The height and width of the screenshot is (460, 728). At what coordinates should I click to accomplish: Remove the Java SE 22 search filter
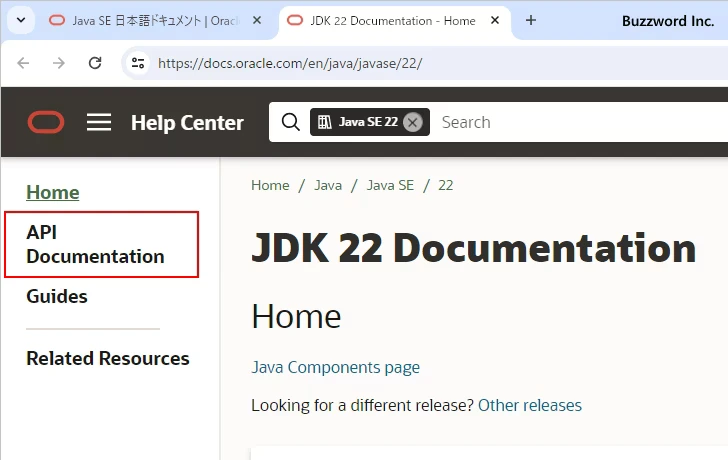pos(412,123)
